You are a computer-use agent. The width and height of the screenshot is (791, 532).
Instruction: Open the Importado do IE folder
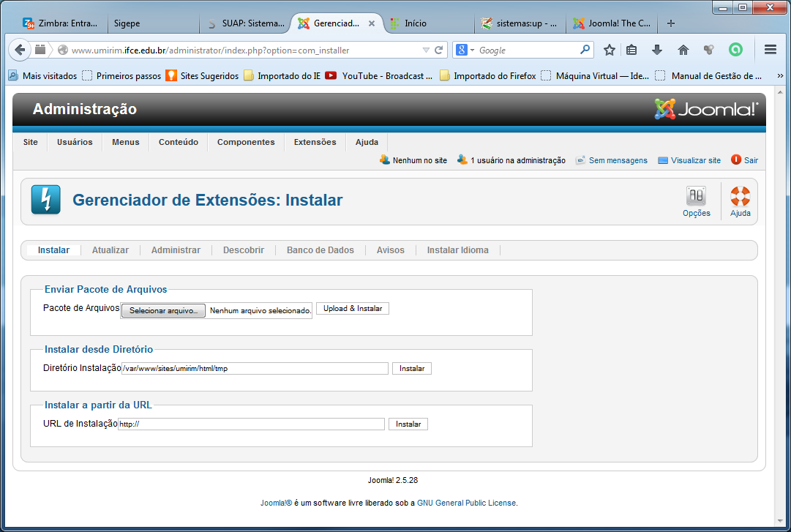pyautogui.click(x=282, y=75)
